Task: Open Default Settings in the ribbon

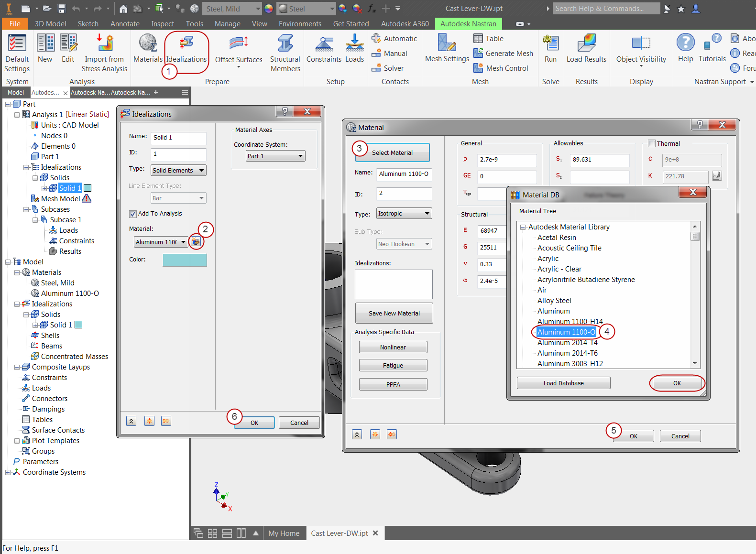Action: [x=17, y=53]
